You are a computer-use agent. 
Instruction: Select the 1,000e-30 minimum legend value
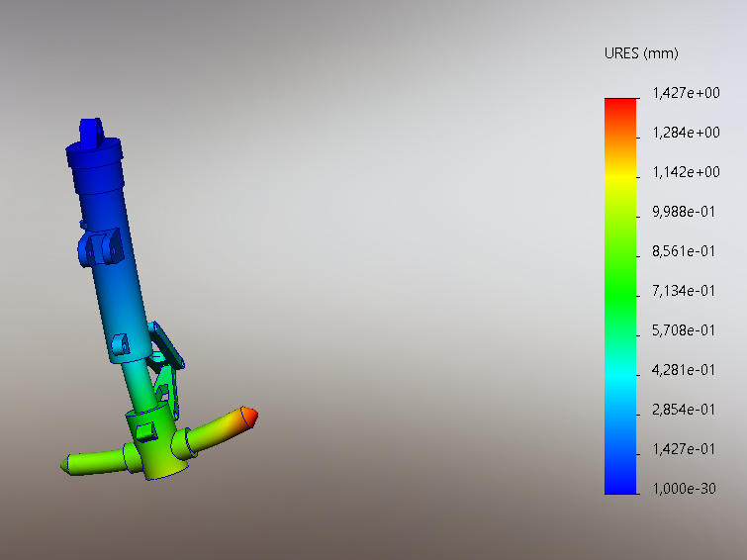pyautogui.click(x=684, y=489)
